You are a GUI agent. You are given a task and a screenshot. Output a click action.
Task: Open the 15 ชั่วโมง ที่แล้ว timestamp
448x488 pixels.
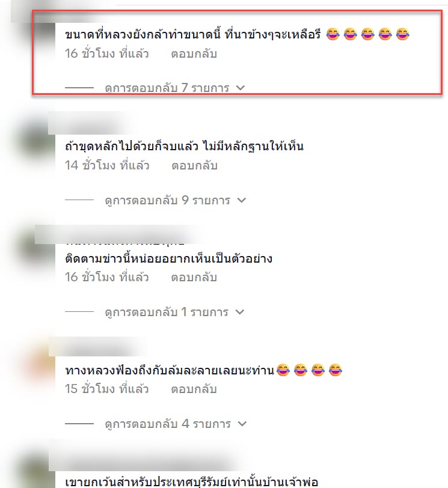pos(107,389)
